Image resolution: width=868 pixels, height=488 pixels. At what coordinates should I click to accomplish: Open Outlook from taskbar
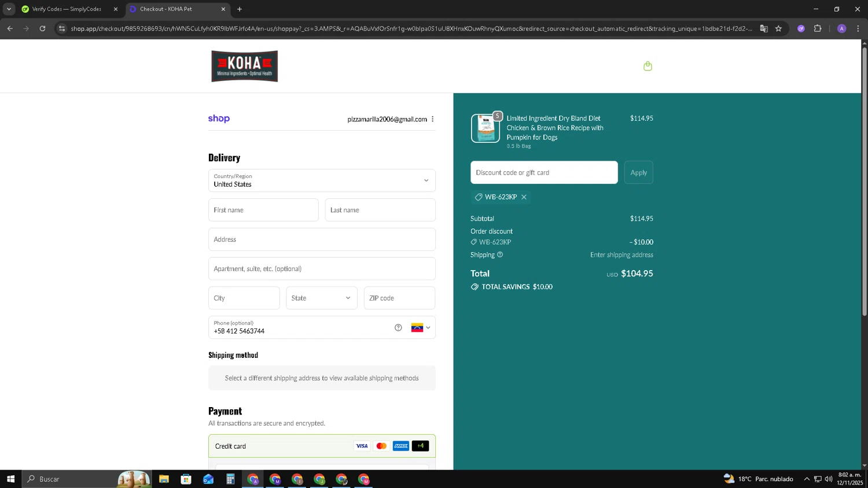[x=208, y=479]
